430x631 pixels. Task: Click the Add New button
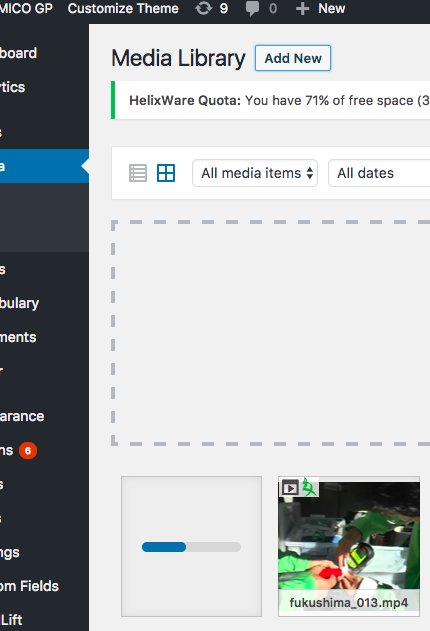tap(293, 58)
